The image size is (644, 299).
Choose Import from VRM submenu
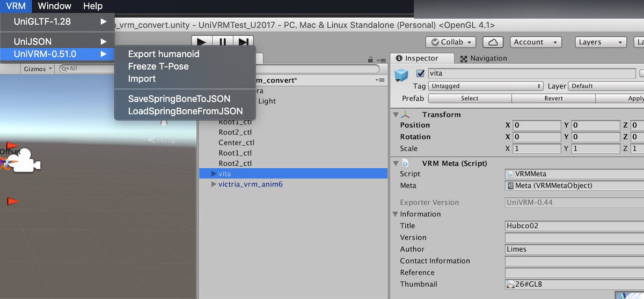pyautogui.click(x=142, y=78)
